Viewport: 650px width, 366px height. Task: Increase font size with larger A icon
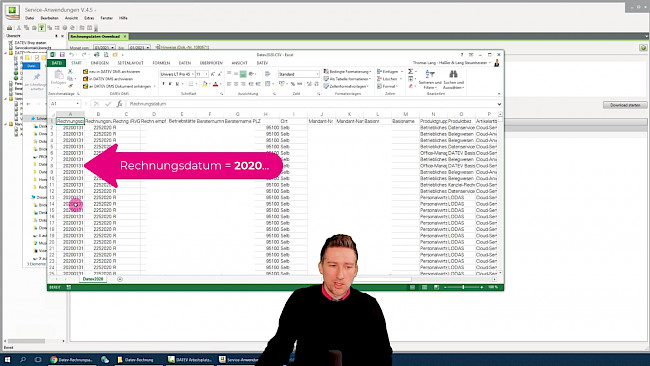point(213,74)
